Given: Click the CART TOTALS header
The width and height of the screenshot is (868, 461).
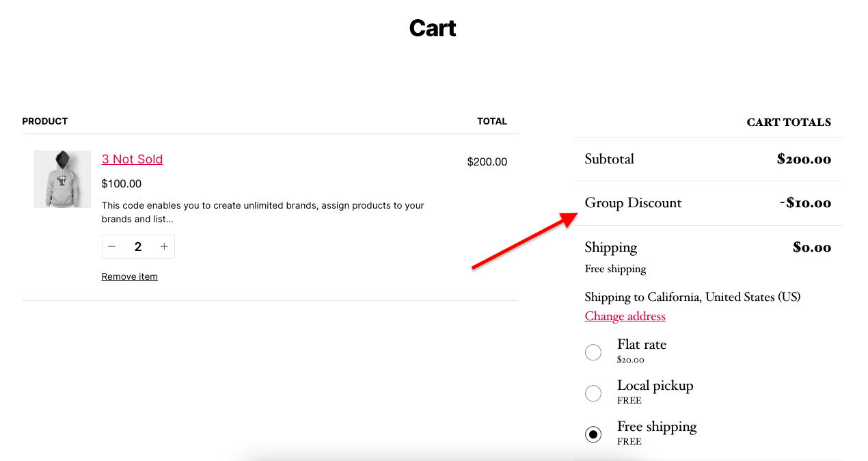Looking at the screenshot, I should tap(789, 122).
